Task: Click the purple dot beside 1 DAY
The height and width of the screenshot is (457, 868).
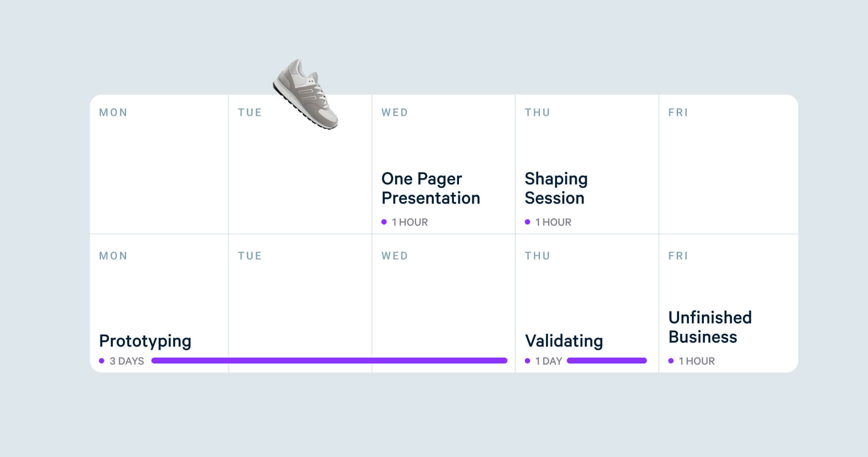Action: point(528,361)
